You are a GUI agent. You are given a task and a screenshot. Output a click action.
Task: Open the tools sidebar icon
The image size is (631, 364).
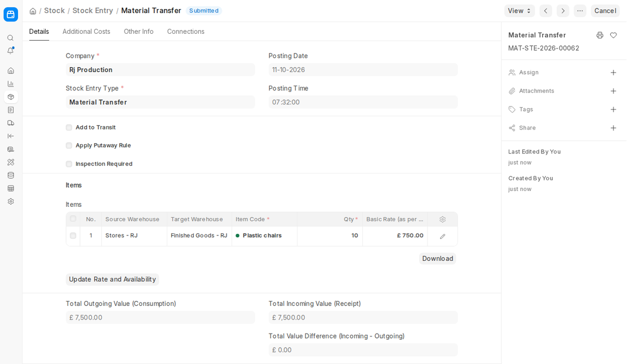tap(11, 162)
